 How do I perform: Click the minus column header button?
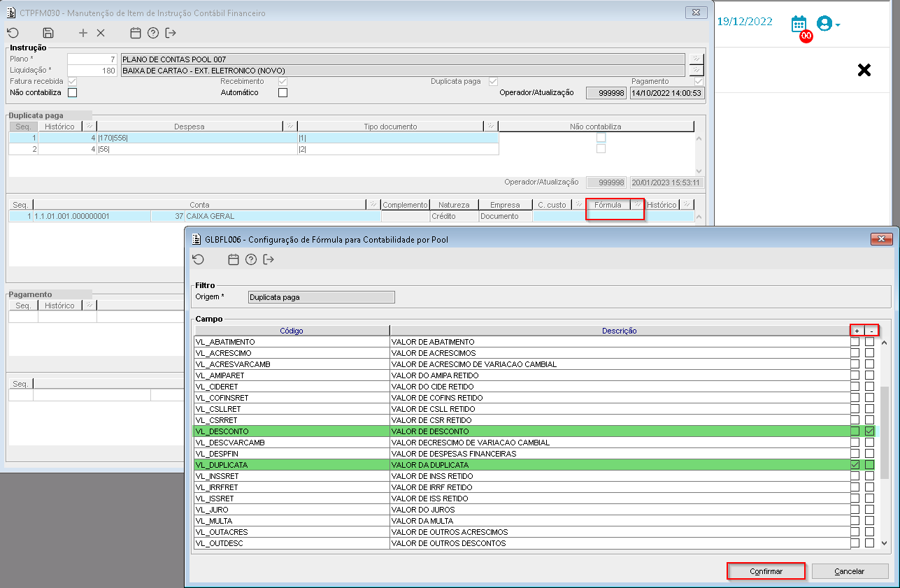871,331
